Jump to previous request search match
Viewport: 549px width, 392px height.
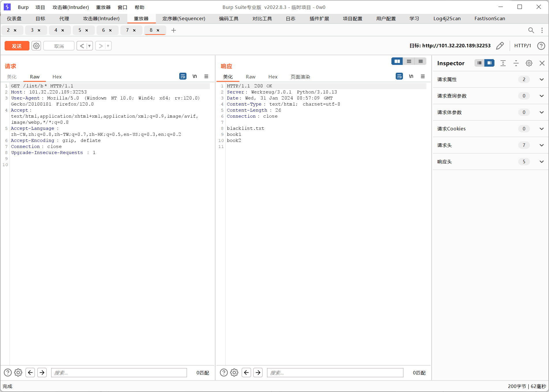tap(30, 373)
